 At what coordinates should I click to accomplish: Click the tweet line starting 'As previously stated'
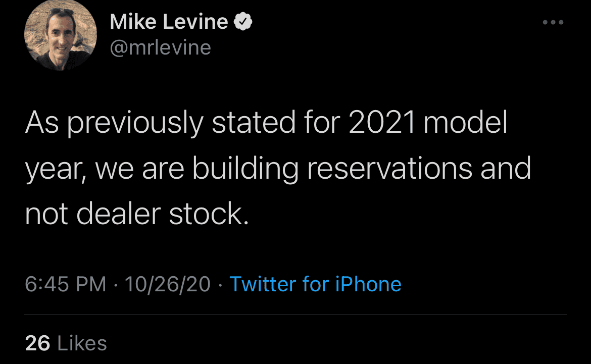(x=266, y=123)
